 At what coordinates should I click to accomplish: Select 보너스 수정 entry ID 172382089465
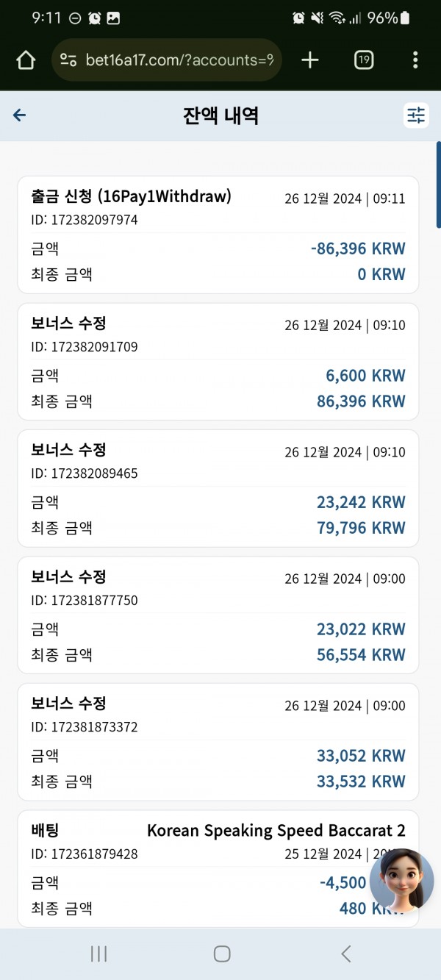218,488
